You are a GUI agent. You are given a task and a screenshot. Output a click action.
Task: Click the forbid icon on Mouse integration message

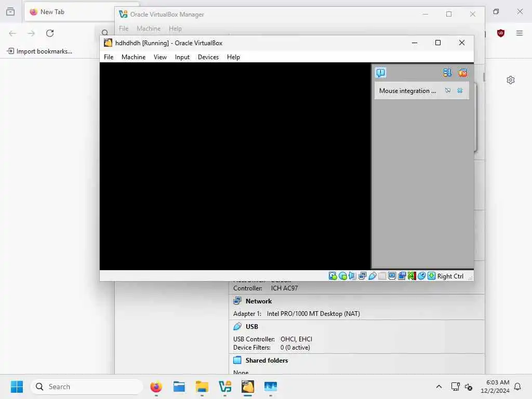[x=448, y=90]
